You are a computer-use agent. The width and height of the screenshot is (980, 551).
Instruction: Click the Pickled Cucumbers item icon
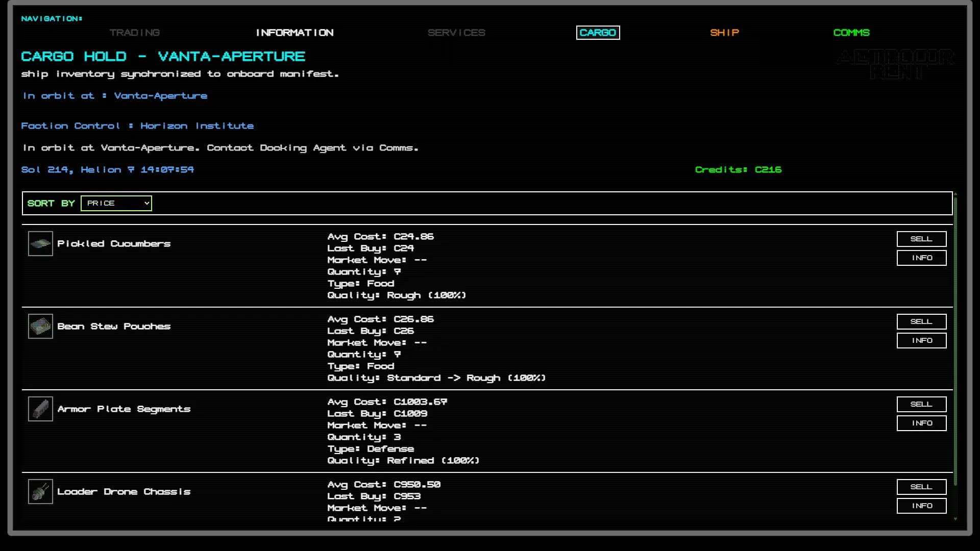(x=40, y=244)
